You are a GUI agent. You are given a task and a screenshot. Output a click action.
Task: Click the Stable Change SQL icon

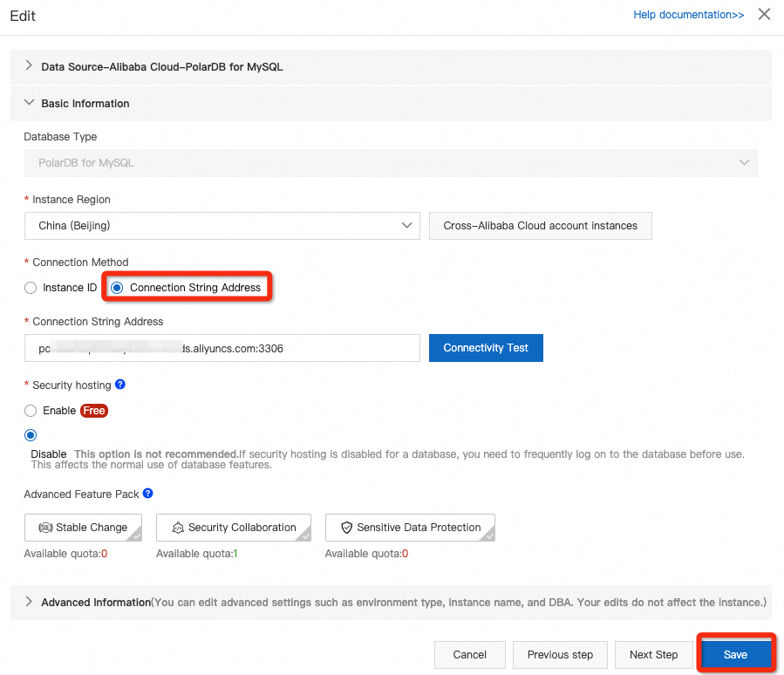pos(45,528)
